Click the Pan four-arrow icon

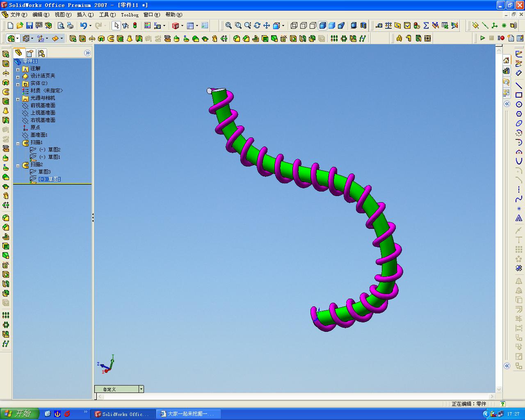pos(267,25)
